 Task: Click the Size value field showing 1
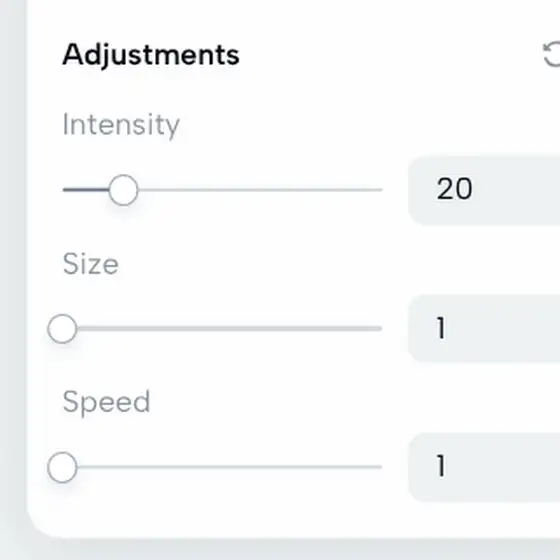[x=484, y=329]
